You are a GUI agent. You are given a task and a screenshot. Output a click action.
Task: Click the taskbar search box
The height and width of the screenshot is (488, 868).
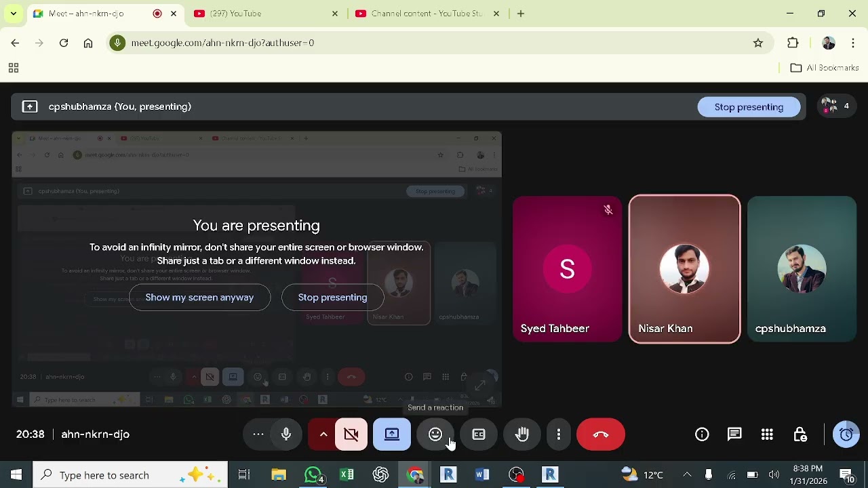tap(130, 475)
